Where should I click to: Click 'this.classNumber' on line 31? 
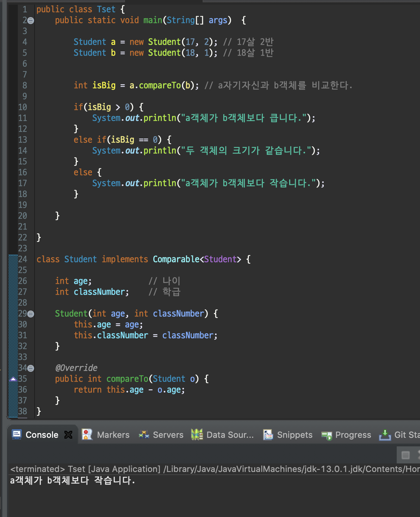[111, 335]
